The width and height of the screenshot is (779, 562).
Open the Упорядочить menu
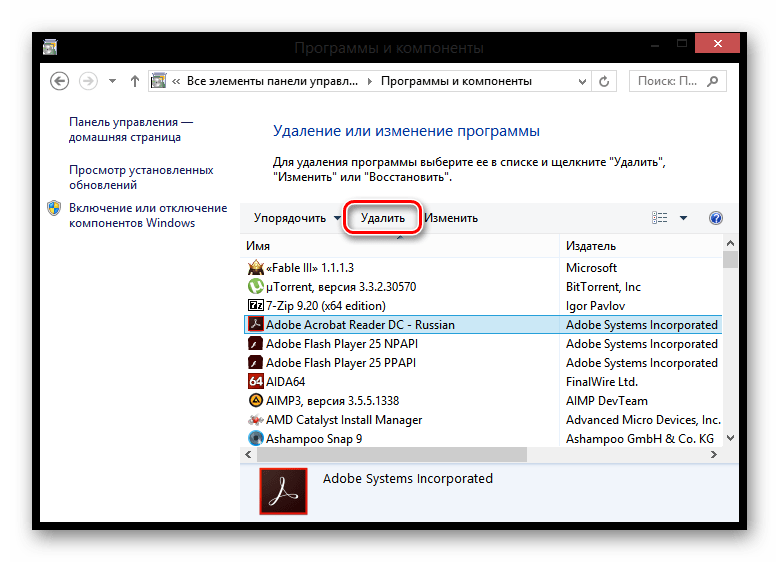297,218
